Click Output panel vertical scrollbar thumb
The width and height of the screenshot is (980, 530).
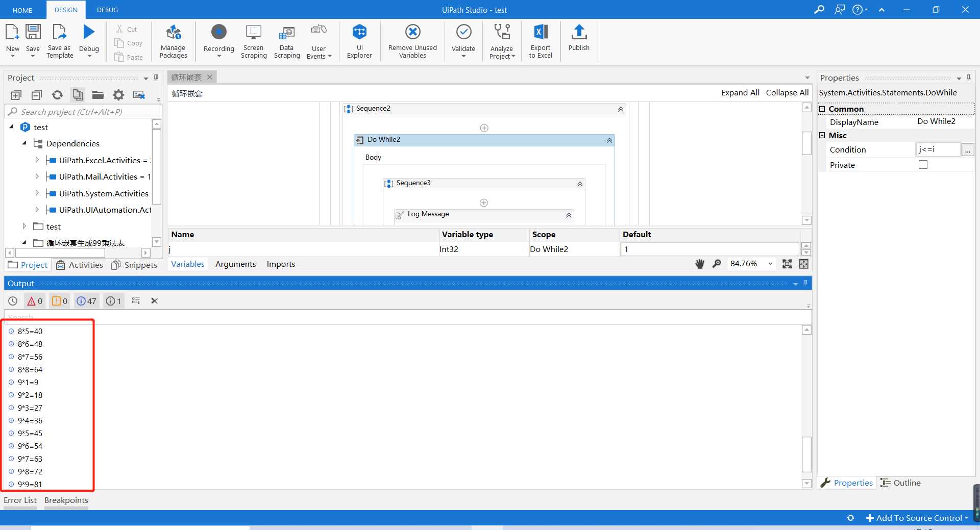[806, 454]
